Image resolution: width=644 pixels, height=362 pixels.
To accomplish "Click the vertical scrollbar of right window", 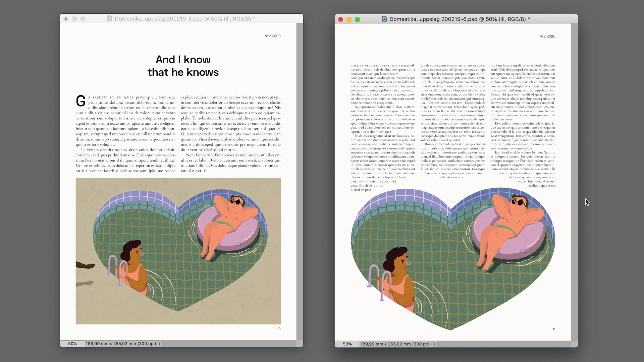I will coord(574,182).
